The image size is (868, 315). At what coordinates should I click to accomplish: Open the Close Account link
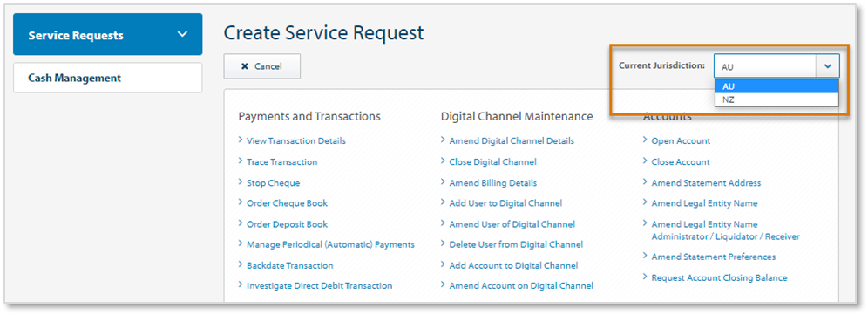681,162
